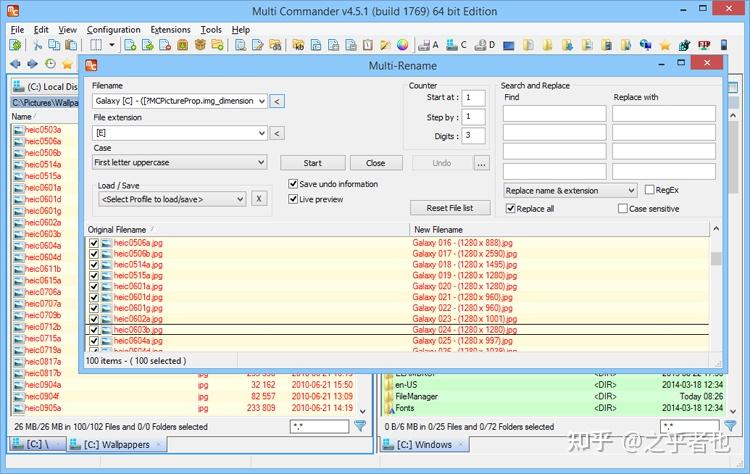Click the portable device phone icon
Screen dimensions: 750x474
[x=724, y=45]
